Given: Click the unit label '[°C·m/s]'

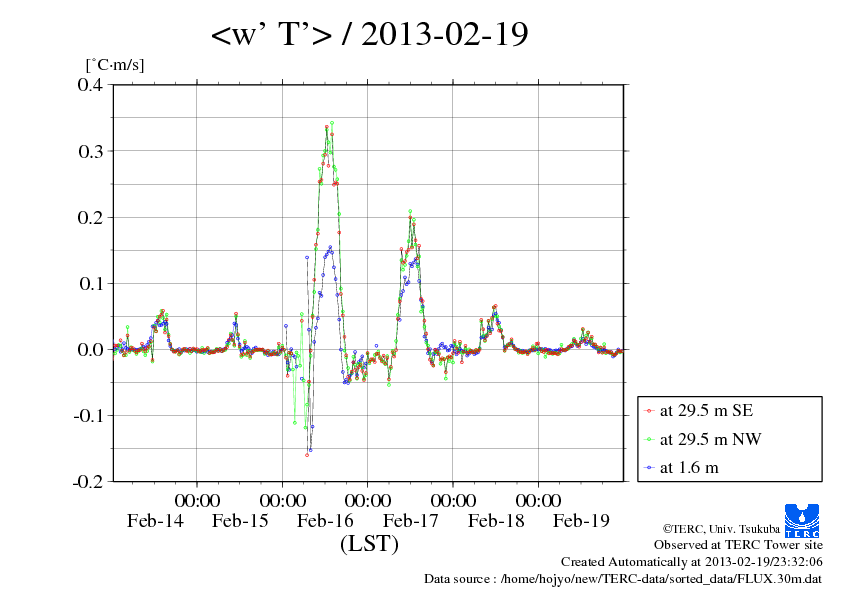Looking at the screenshot, I should coord(115,65).
